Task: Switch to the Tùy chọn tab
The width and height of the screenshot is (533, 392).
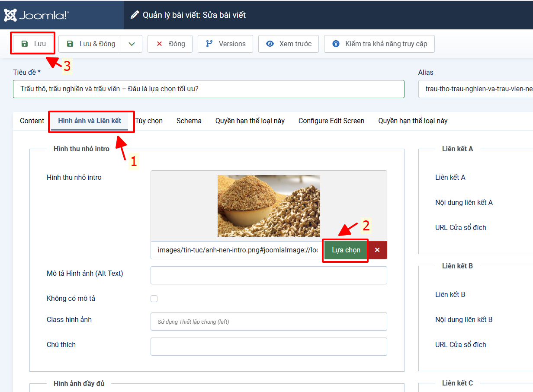Action: point(149,121)
